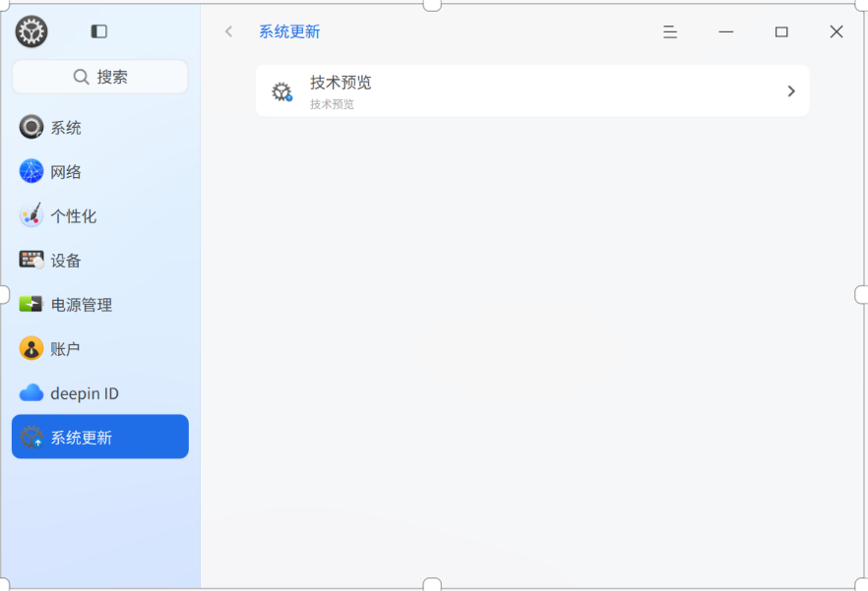Image resolution: width=868 pixels, height=591 pixels.
Task: Click the 系统更新 gear icon in the sidebar
Action: [31, 437]
